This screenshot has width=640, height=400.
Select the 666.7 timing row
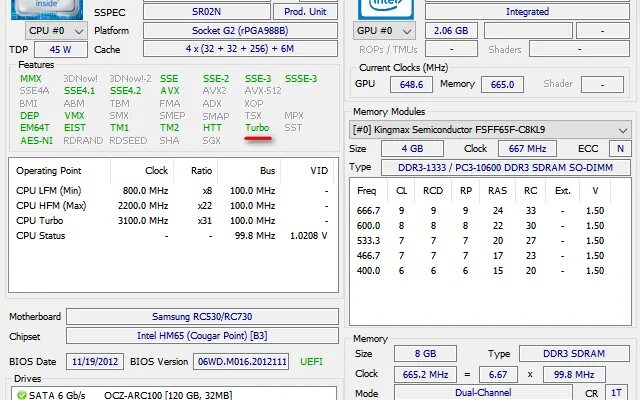click(x=490, y=211)
